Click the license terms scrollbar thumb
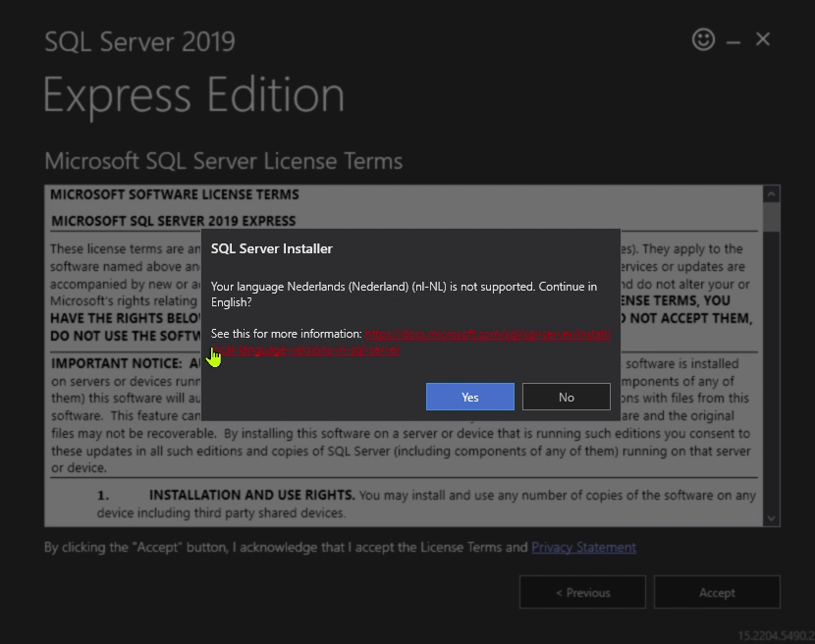This screenshot has height=644, width=815. coord(772,217)
